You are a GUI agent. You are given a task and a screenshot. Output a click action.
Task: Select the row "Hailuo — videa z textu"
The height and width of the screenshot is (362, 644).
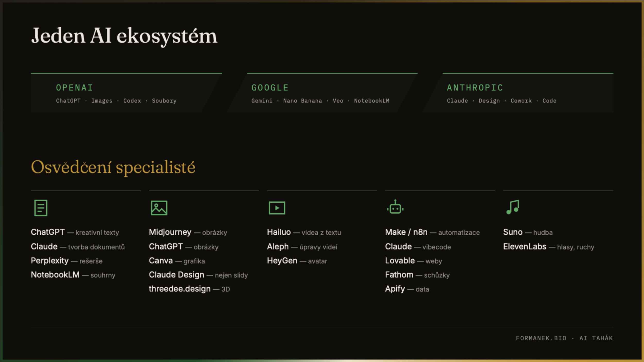304,232
